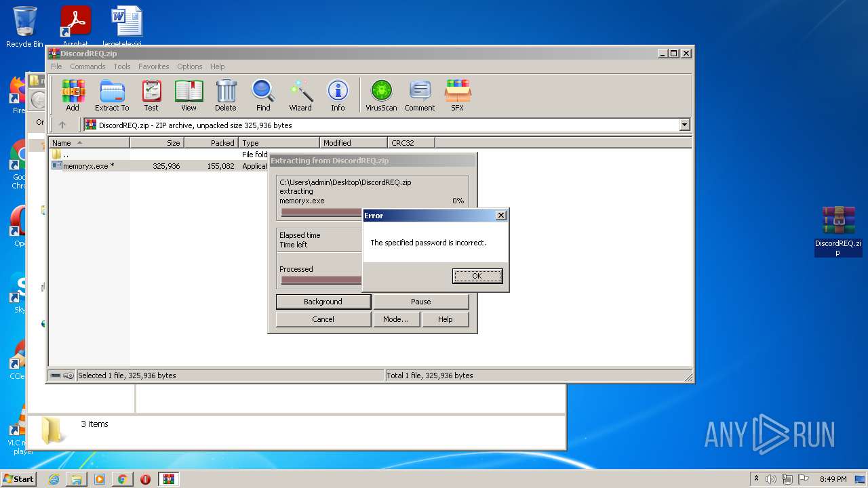Viewport: 868px width, 488px height.
Task: Select the Word document desktop icon
Action: pos(127,26)
